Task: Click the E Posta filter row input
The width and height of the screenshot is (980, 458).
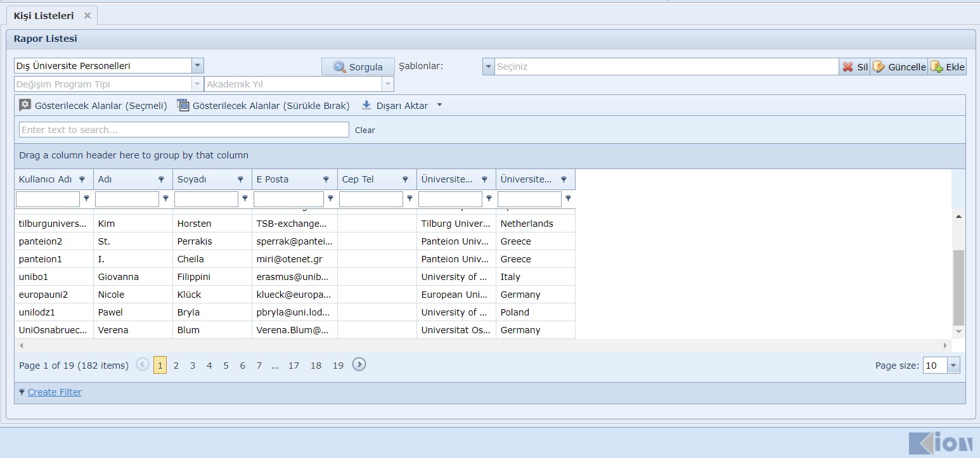Action: 289,199
